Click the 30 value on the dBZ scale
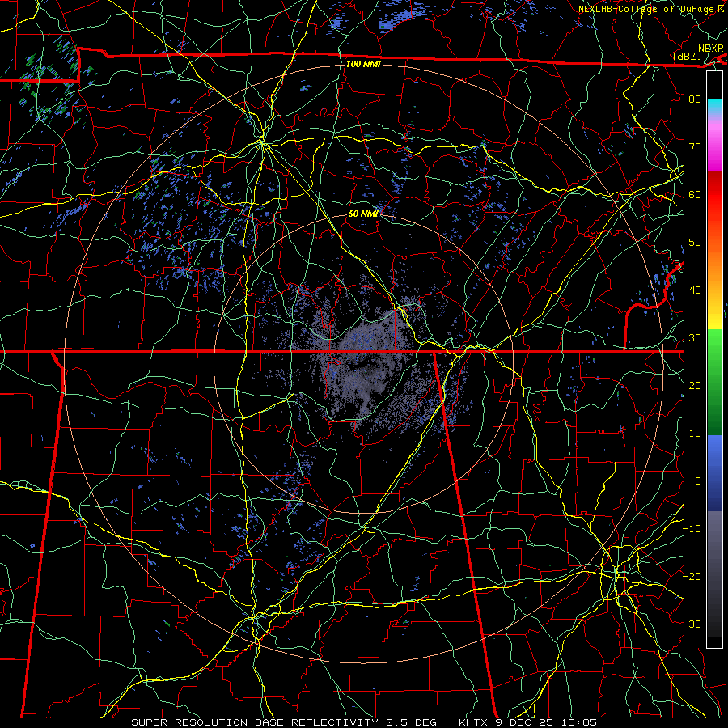This screenshot has width=728, height=728. click(695, 338)
